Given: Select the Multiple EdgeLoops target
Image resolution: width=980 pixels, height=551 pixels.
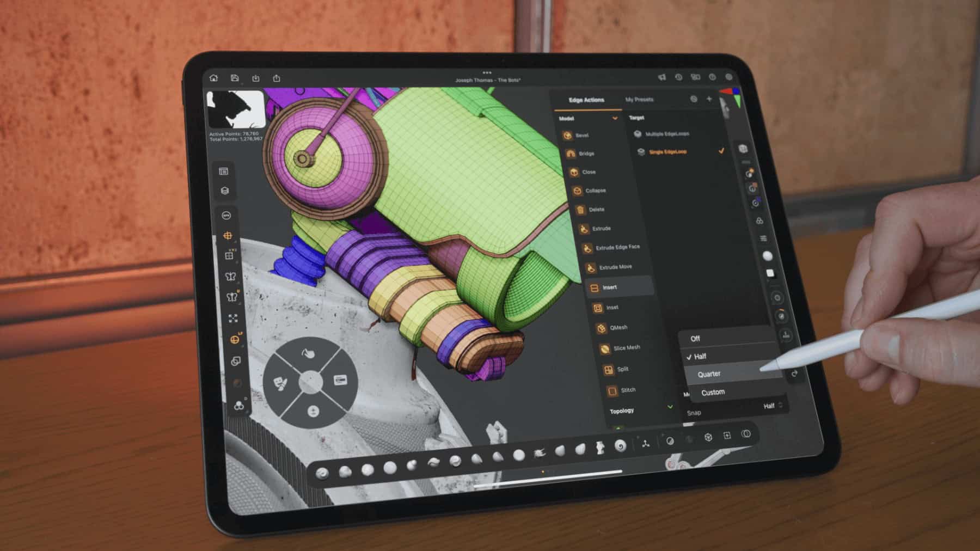Looking at the screenshot, I should tap(661, 134).
